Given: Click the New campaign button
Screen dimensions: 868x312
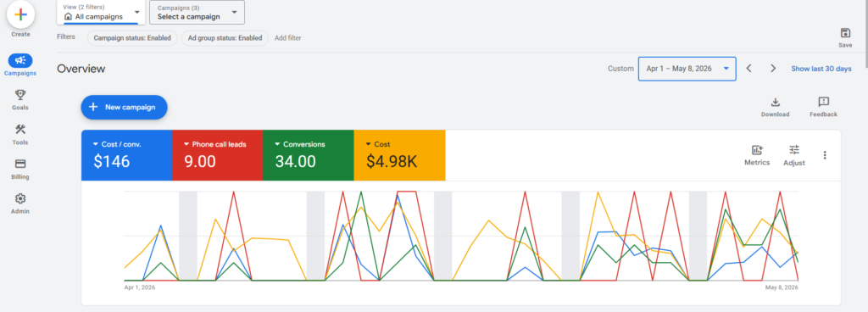Looking at the screenshot, I should point(124,108).
